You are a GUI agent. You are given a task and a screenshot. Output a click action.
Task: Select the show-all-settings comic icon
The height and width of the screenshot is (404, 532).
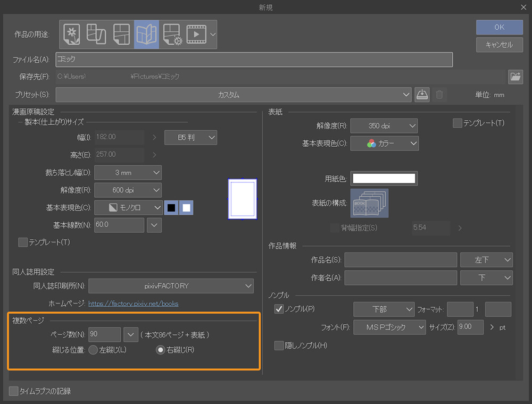[172, 34]
